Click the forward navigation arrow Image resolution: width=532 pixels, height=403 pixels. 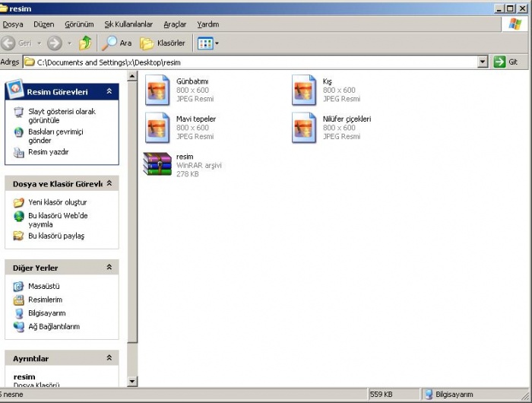[x=54, y=43]
